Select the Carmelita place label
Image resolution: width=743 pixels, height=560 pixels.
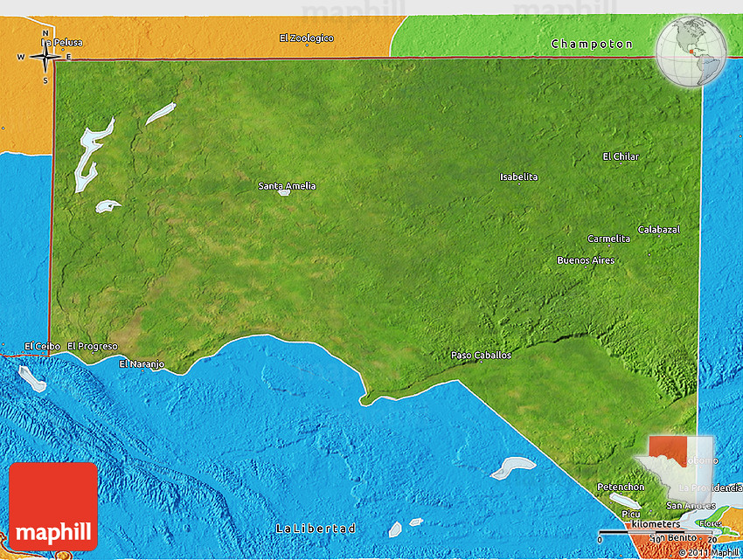coord(608,239)
